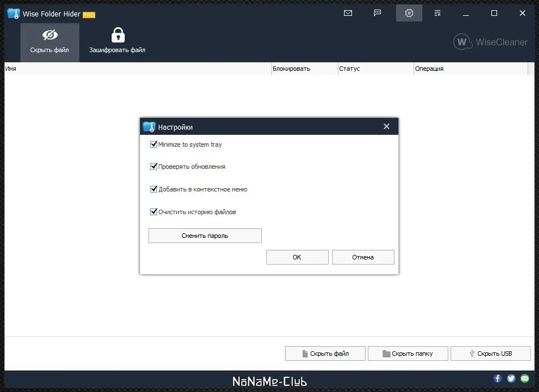Open the mail envelope icon in title bar
Image resolution: width=539 pixels, height=392 pixels.
pyautogui.click(x=348, y=13)
